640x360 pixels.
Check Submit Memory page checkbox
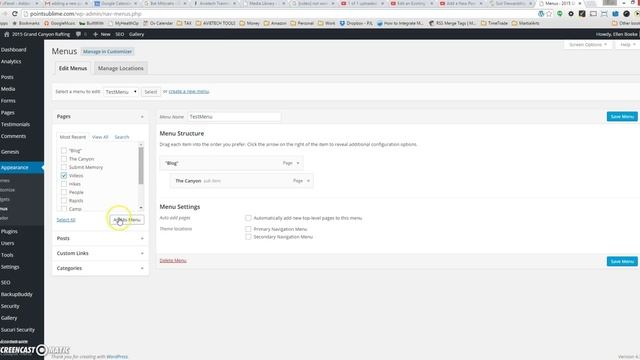click(x=64, y=167)
